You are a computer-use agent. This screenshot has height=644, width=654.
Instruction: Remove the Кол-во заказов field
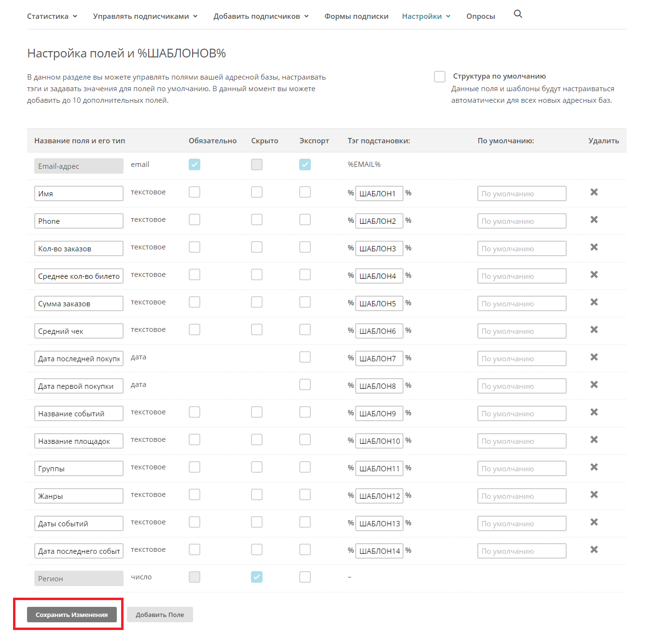point(594,247)
